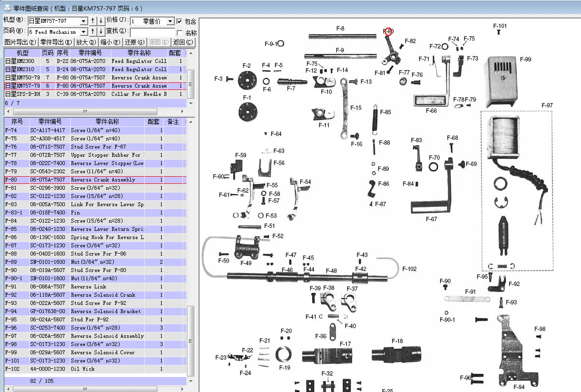Sort upper table by 机型 column header
The width and height of the screenshot is (581, 392).
[x=22, y=53]
